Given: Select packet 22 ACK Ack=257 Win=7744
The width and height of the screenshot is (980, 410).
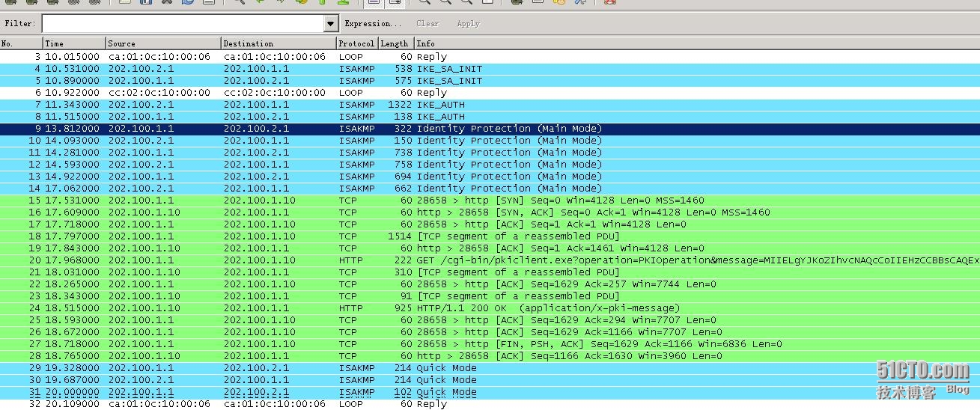Looking at the screenshot, I should (x=490, y=284).
